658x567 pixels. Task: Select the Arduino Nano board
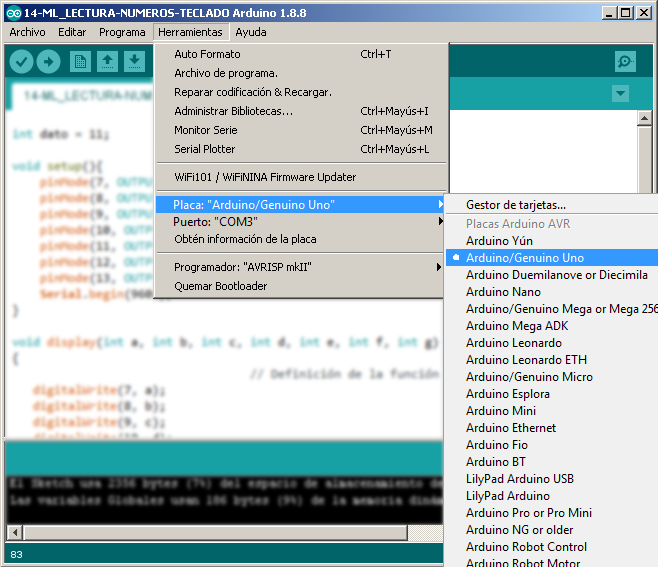(551, 292)
